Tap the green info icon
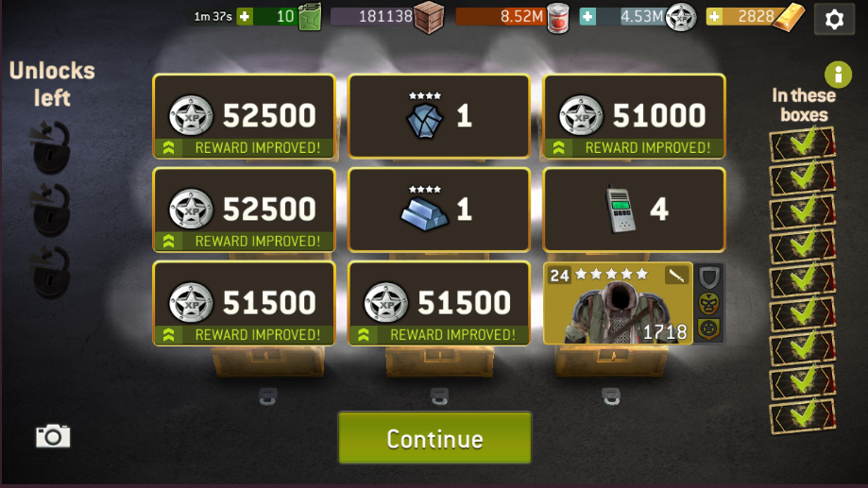This screenshot has height=488, width=868. tap(838, 75)
